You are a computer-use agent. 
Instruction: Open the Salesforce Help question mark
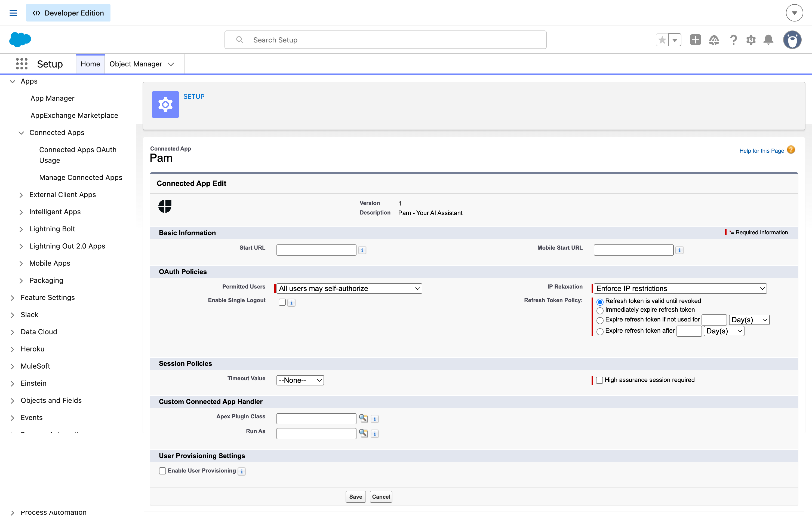click(x=733, y=40)
